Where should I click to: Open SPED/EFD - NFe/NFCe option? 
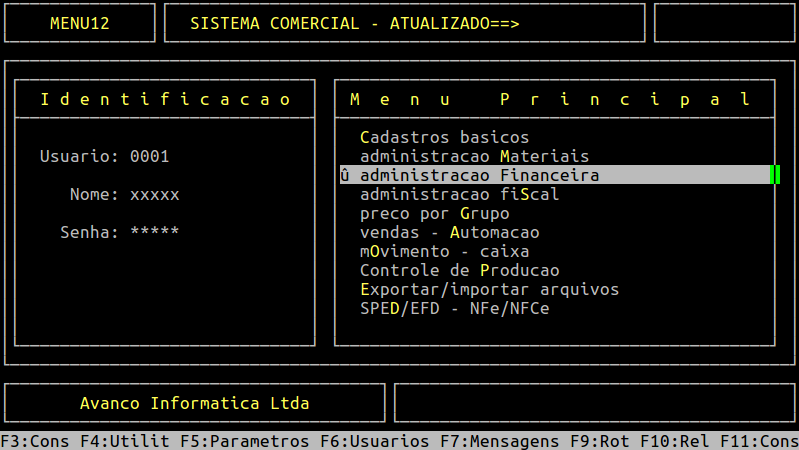454,308
